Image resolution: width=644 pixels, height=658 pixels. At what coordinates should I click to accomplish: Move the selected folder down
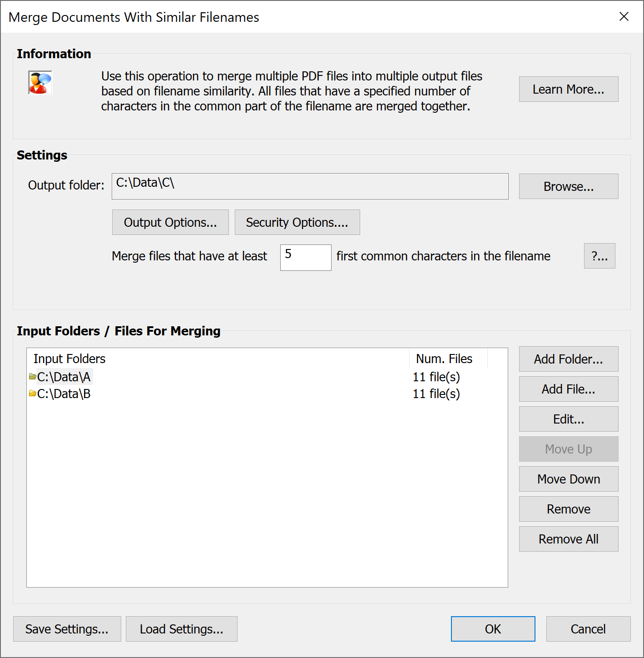click(568, 479)
